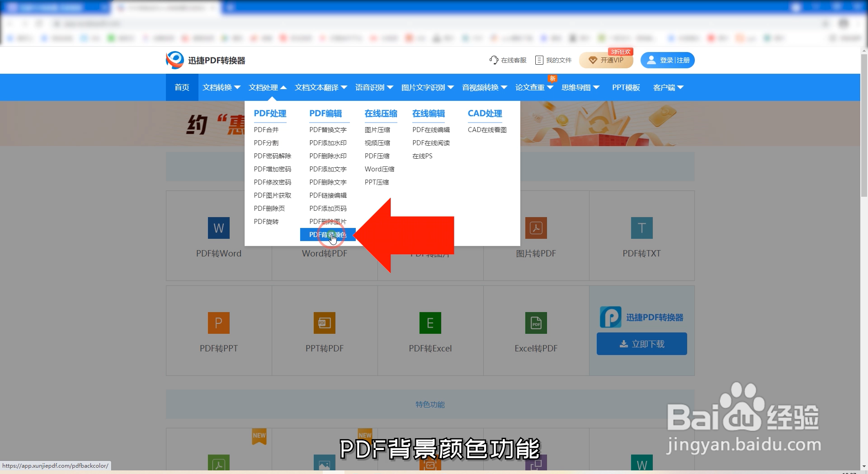Viewport: 868px width, 474px height.
Task: Click the 登录|注册 button
Action: 668,60
